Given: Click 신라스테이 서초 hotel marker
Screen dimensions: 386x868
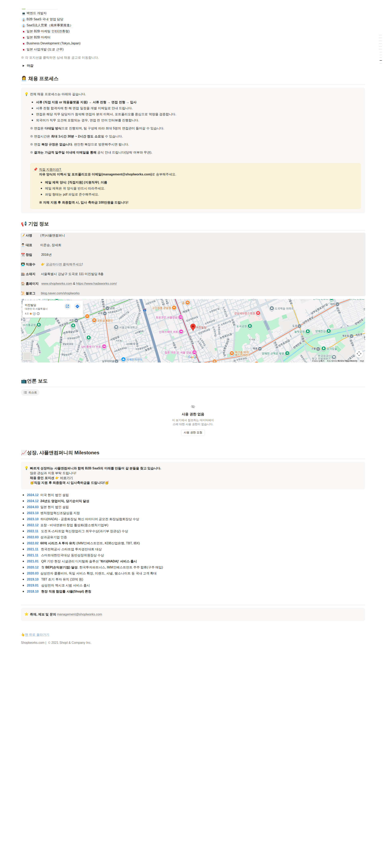Looking at the screenshot, I should click(x=181, y=332).
